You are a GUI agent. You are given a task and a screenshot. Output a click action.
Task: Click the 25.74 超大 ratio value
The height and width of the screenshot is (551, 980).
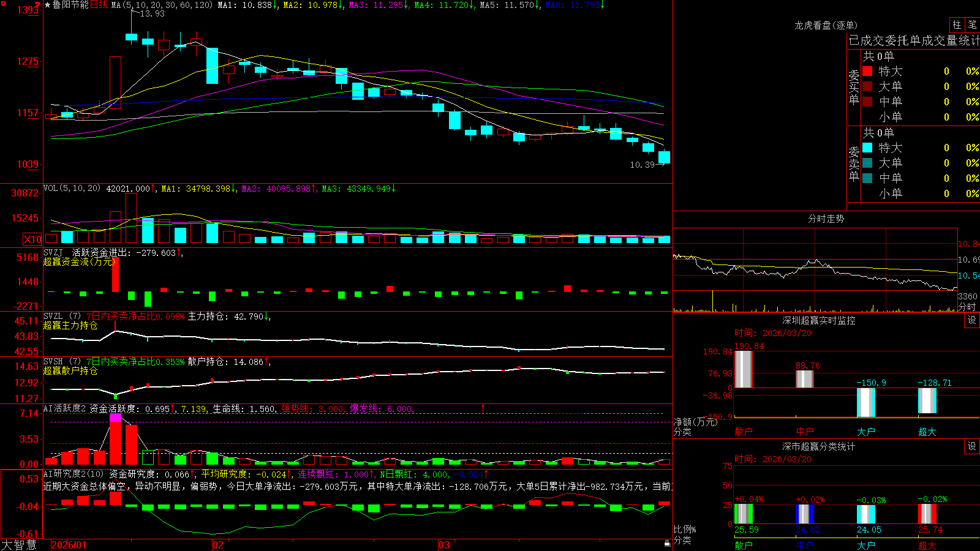[x=930, y=530]
